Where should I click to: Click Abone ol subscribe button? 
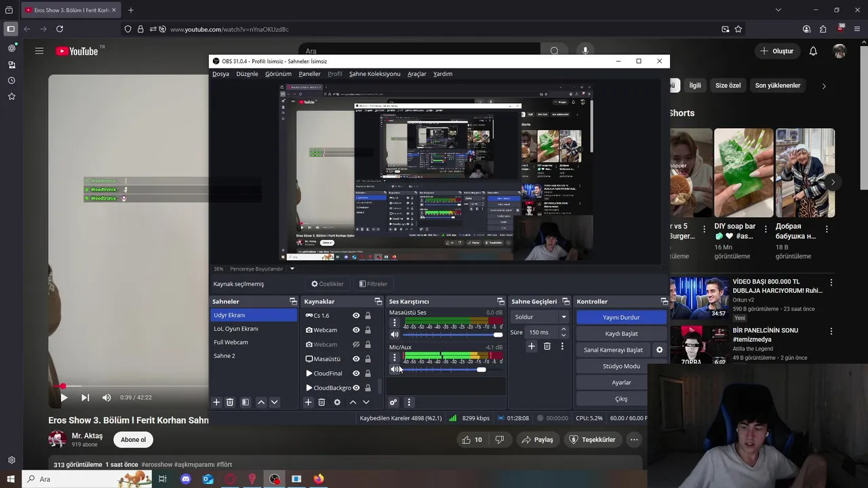[133, 439]
